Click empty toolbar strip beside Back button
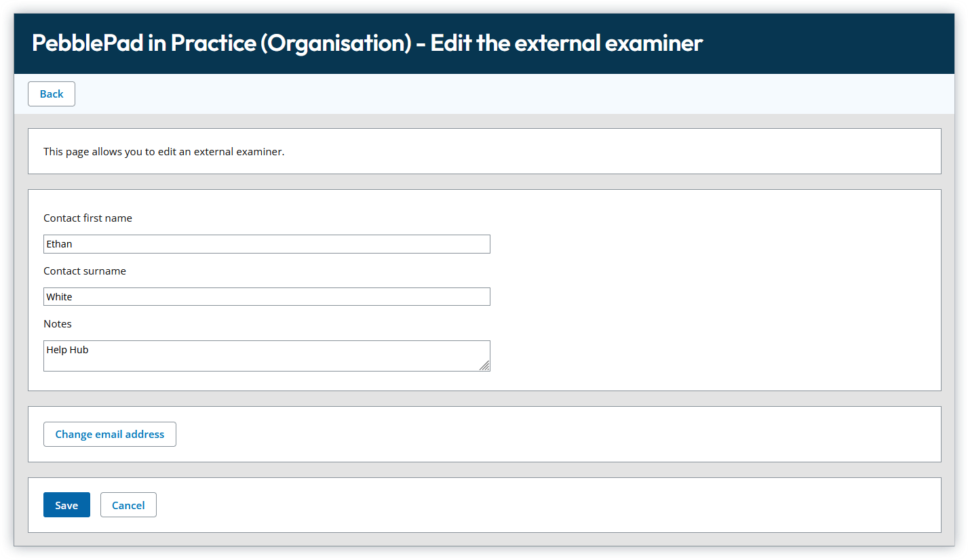The image size is (968, 560). point(475,94)
